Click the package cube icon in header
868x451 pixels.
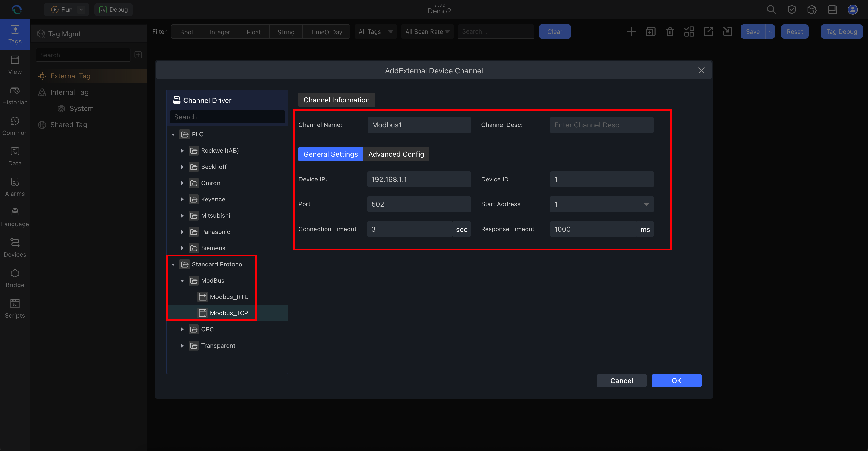[812, 9]
